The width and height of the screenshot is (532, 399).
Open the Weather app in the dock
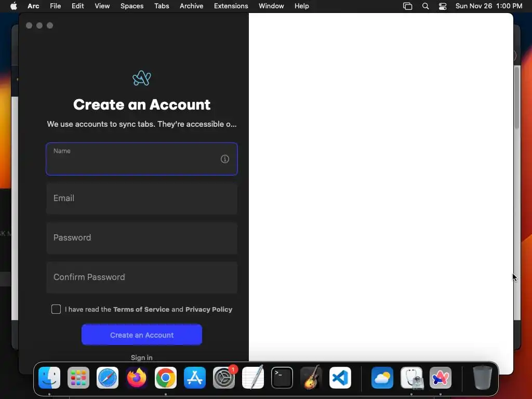click(382, 377)
